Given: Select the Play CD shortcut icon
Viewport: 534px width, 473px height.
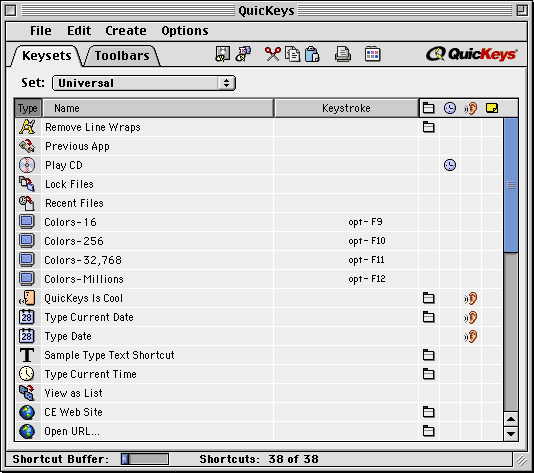Looking at the screenshot, I should point(27,165).
